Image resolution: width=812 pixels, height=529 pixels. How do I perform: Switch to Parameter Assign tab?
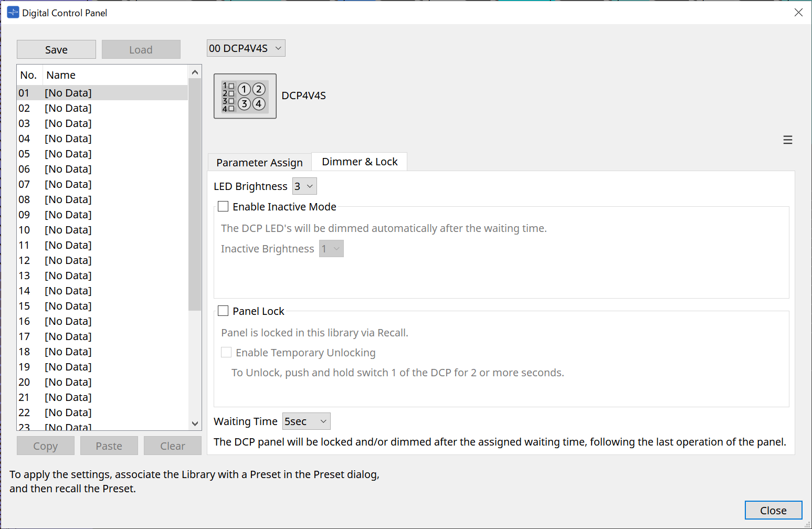point(259,163)
